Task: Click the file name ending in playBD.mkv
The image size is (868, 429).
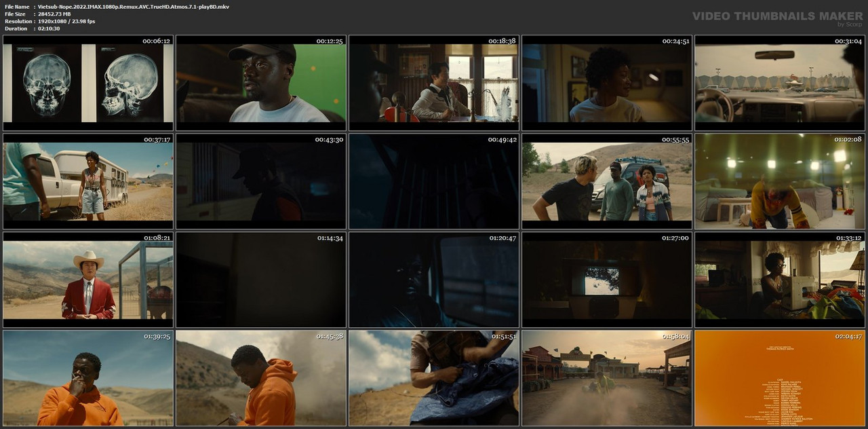Action: pyautogui.click(x=133, y=6)
